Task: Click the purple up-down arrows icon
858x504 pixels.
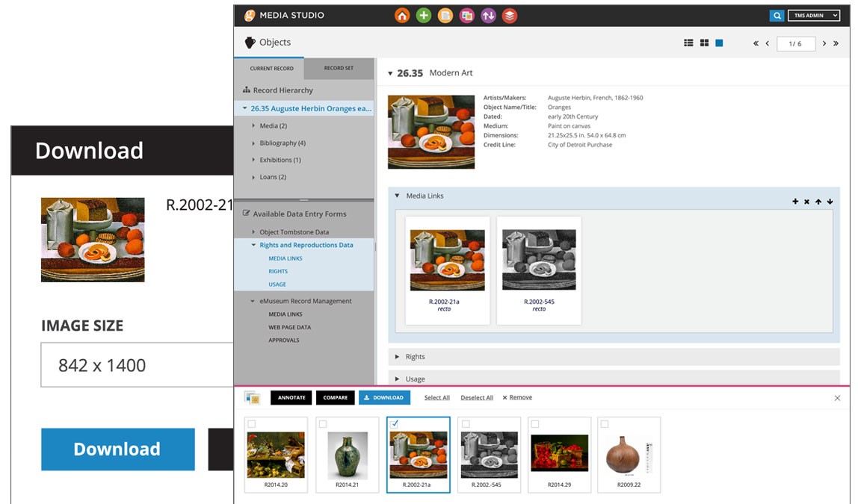Action: [x=488, y=16]
